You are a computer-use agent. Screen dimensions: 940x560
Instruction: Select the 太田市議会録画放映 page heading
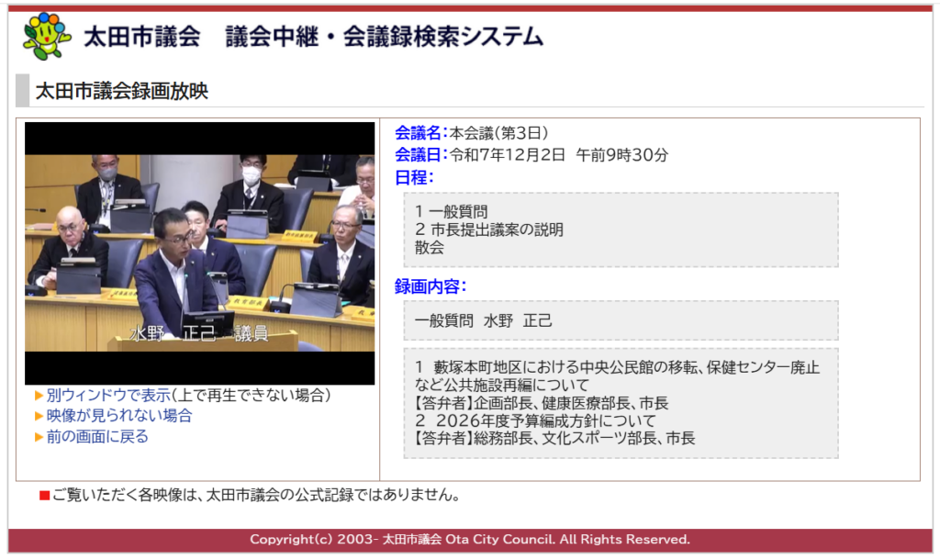coord(122,91)
